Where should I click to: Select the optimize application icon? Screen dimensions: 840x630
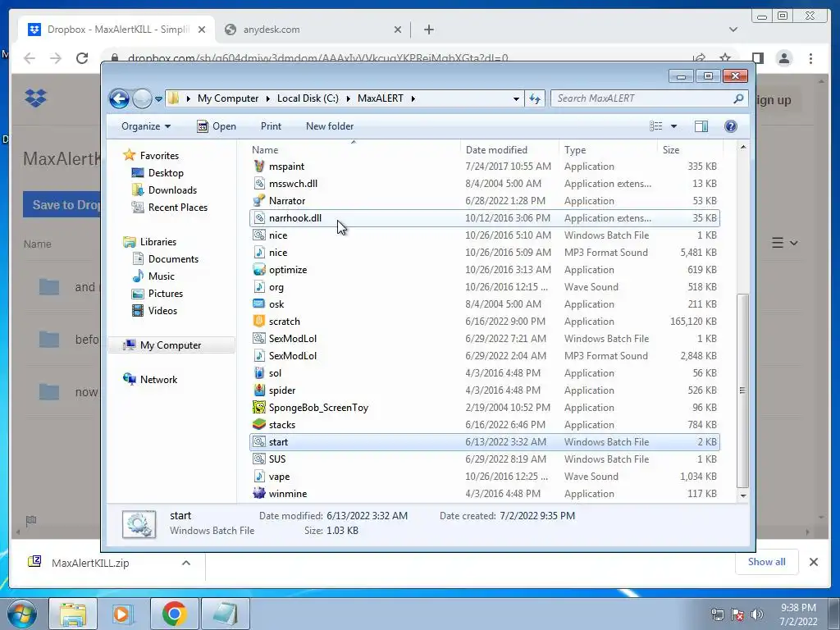point(259,269)
